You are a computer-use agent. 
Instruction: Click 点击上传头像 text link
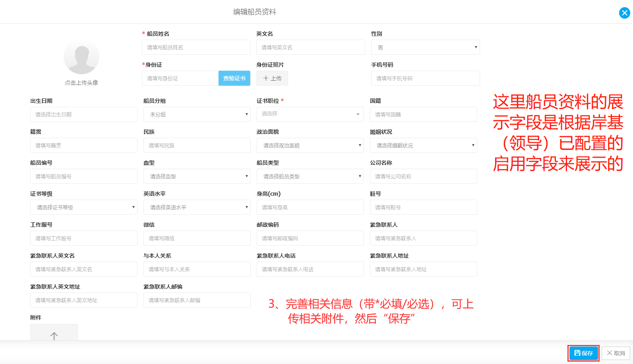pyautogui.click(x=81, y=83)
